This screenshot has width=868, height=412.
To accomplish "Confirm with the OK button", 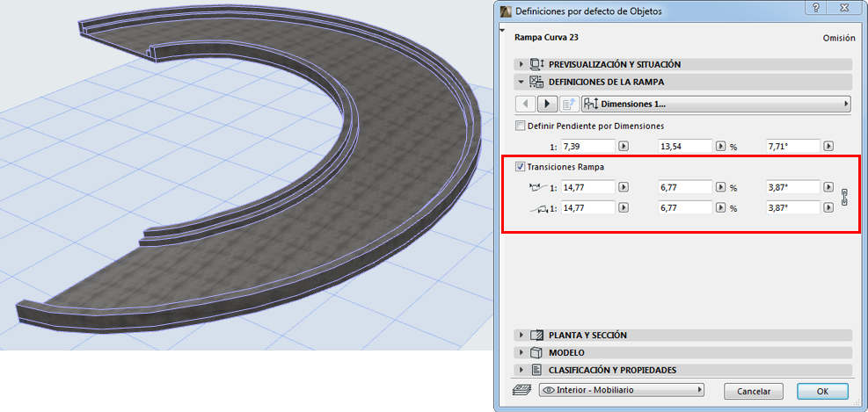I will (x=822, y=391).
